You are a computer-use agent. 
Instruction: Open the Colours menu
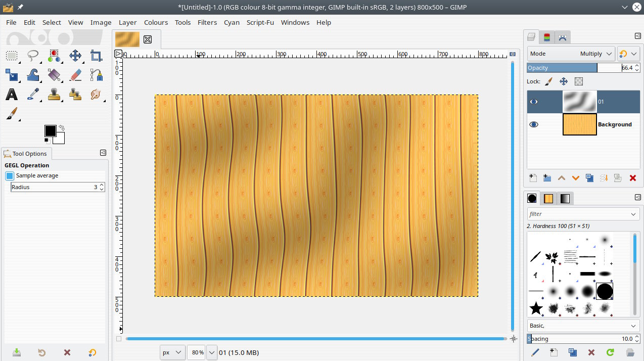pyautogui.click(x=156, y=22)
